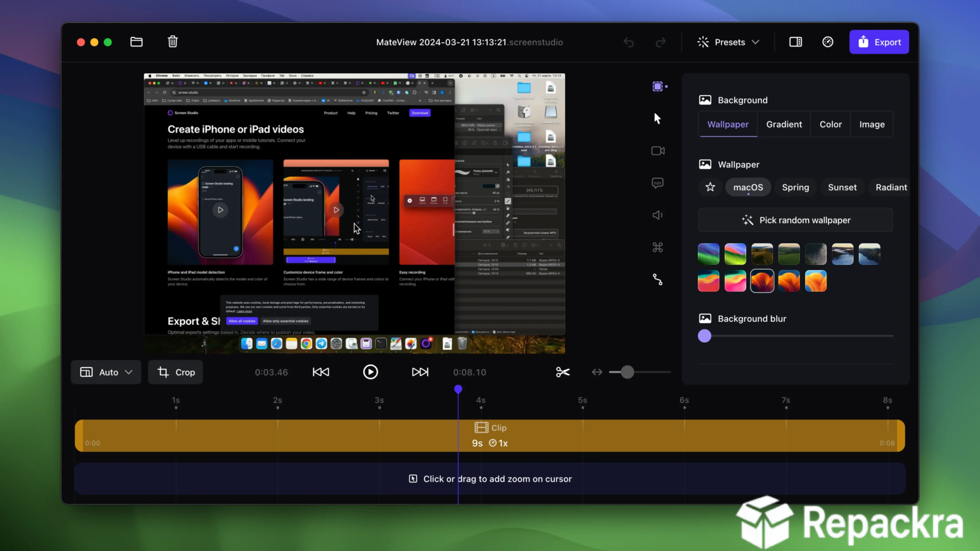
Task: Open the audio speaker settings icon
Action: point(657,215)
